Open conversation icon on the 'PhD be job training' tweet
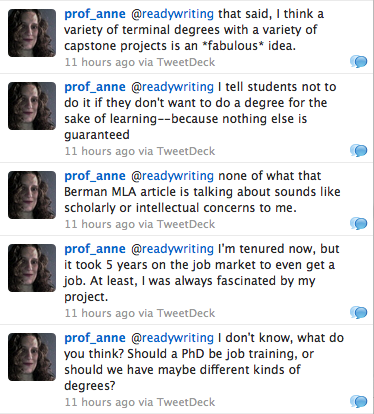The image size is (374, 414). pos(359,402)
